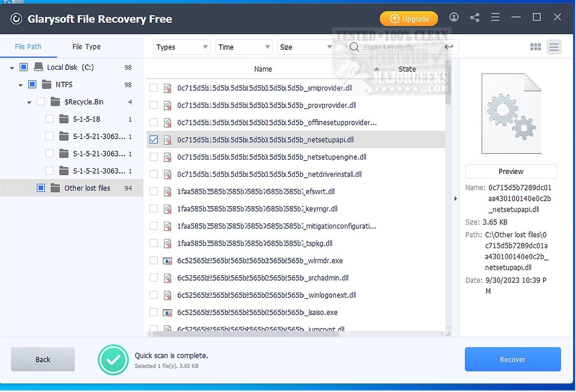
Task: Toggle the Local Disk (C:) checkbox
Action: pos(23,67)
